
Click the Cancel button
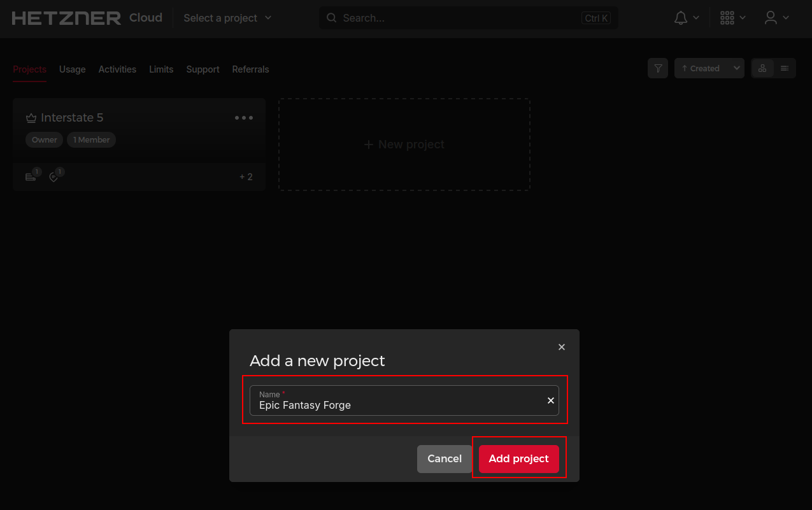coord(445,458)
